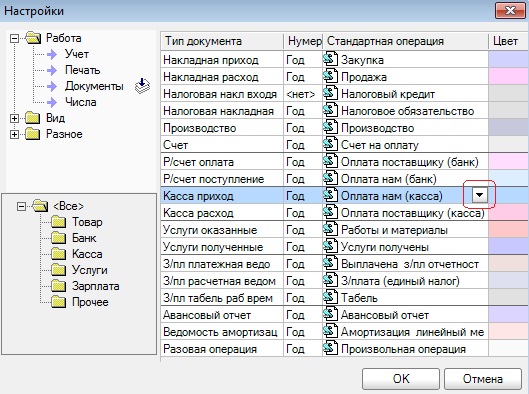Click operation icon next to Продажа

pos(330,76)
